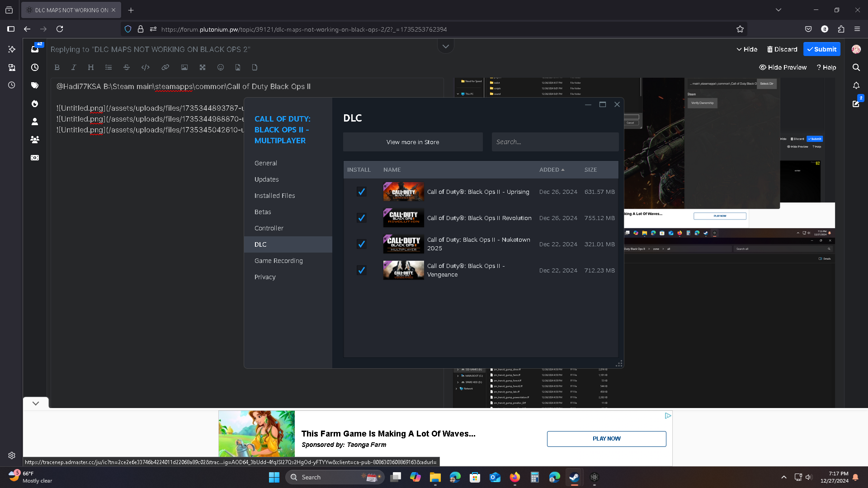Open Installed Files in Steam properties
Image resolution: width=868 pixels, height=488 pixels.
(288, 196)
